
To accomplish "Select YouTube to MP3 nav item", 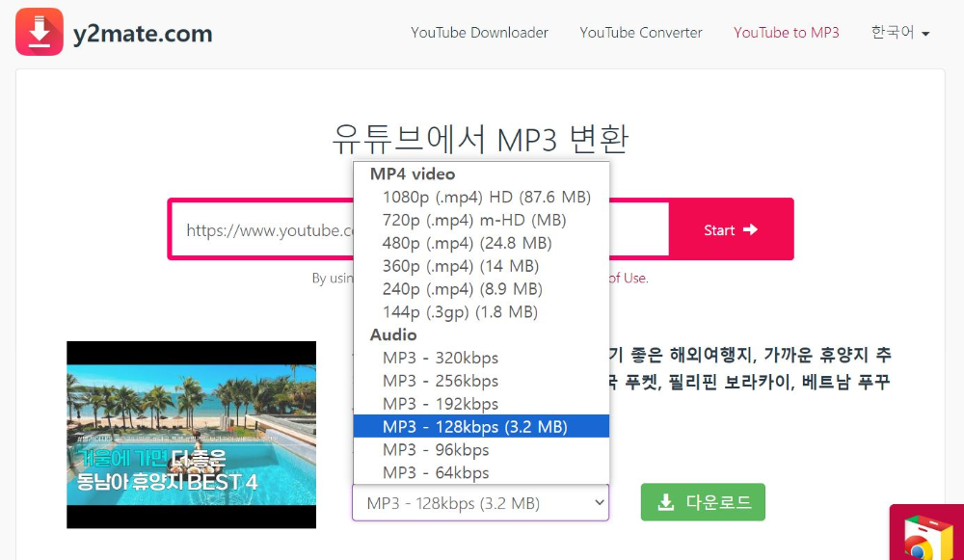I will 787,33.
